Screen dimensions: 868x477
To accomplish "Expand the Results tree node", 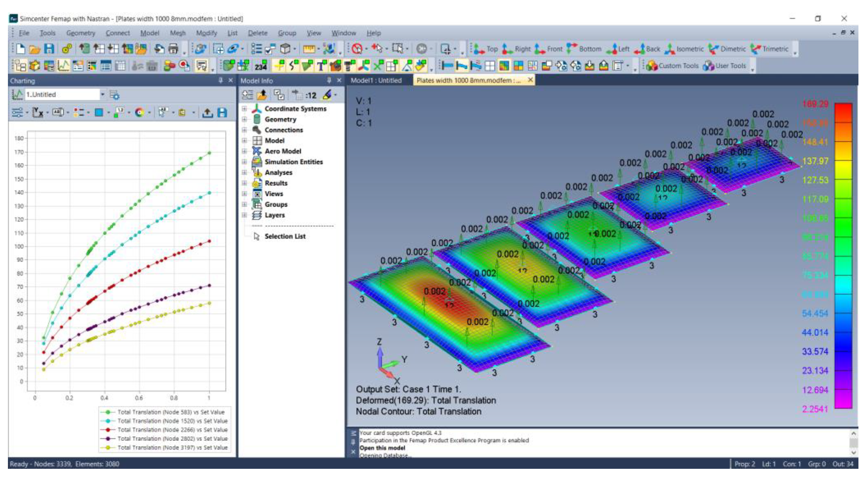I will 245,183.
